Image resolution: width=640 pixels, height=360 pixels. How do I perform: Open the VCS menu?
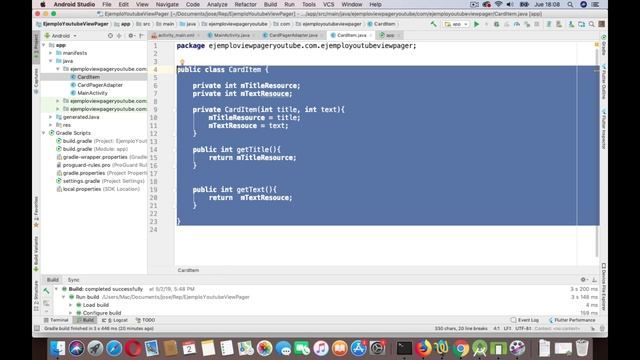[x=329, y=4]
